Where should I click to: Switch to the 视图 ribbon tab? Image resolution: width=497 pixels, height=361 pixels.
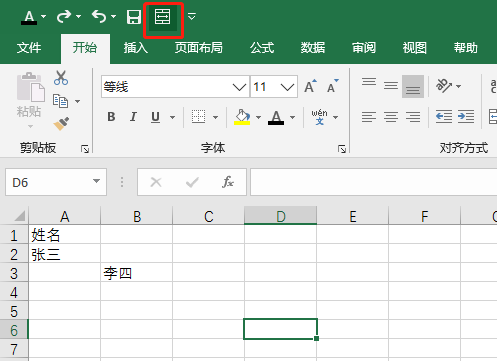pos(415,48)
